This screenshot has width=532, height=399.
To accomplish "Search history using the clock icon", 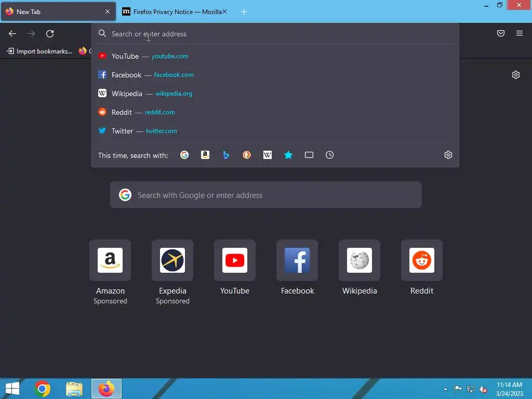I will (329, 155).
